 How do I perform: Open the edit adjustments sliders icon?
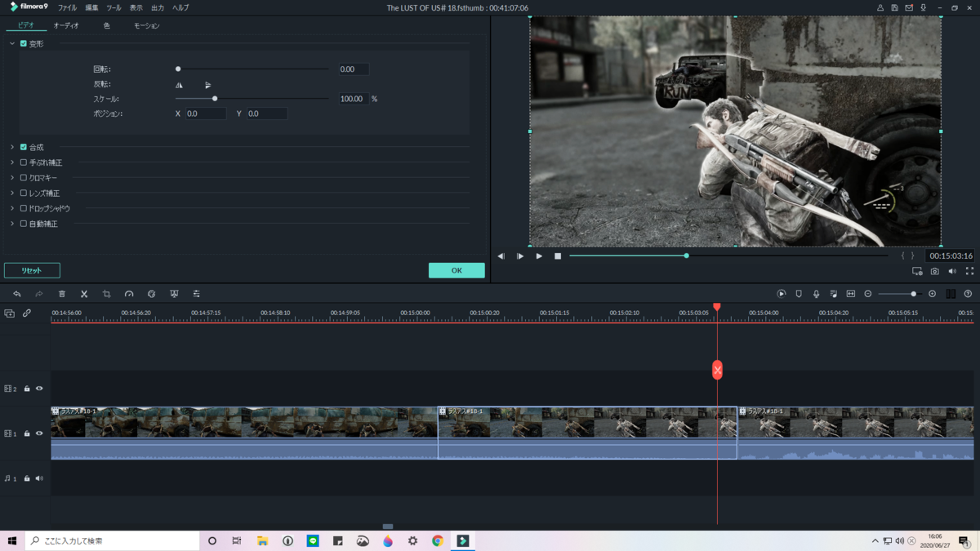196,294
